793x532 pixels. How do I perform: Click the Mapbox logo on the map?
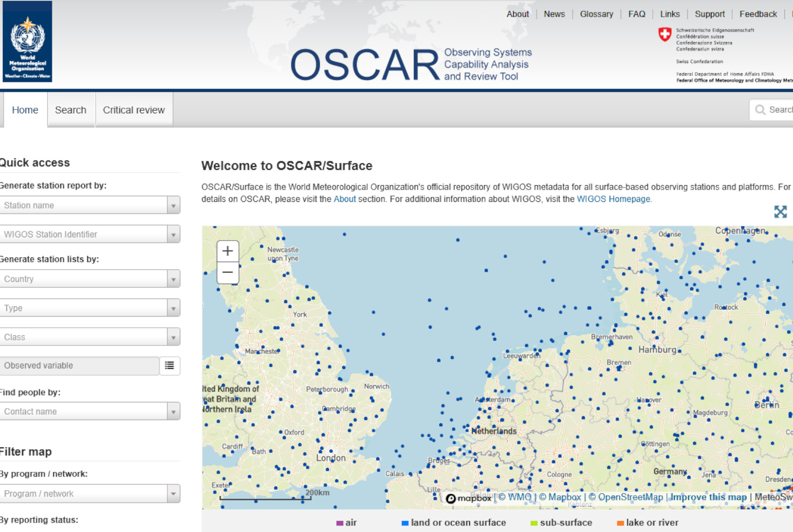(x=469, y=498)
